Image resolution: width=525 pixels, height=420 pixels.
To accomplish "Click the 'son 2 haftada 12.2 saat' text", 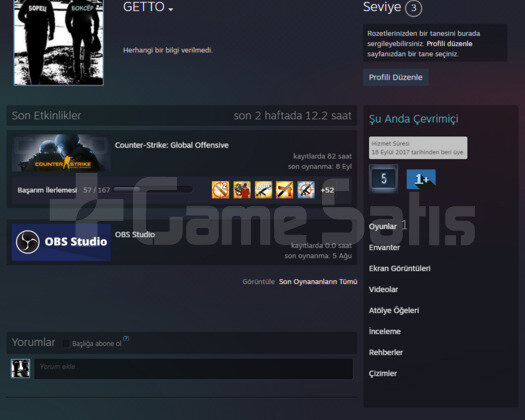I will [x=292, y=116].
